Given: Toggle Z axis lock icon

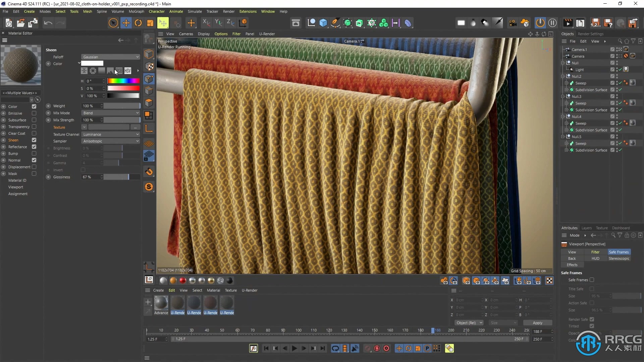Looking at the screenshot, I should (230, 23).
